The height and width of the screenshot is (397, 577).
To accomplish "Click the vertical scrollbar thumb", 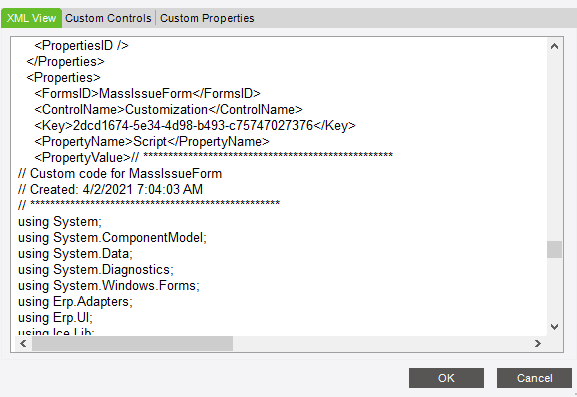I will pos(554,249).
